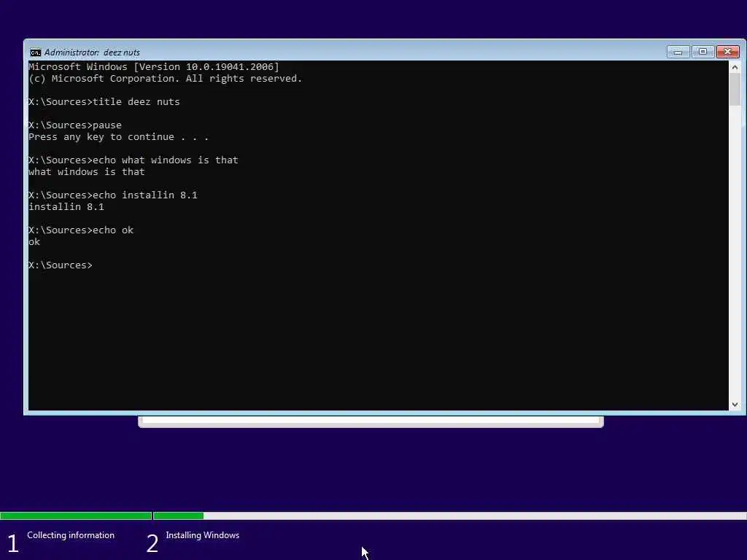This screenshot has width=747, height=560.
Task: Minimize the Administrator: deez nuts console
Action: click(678, 52)
